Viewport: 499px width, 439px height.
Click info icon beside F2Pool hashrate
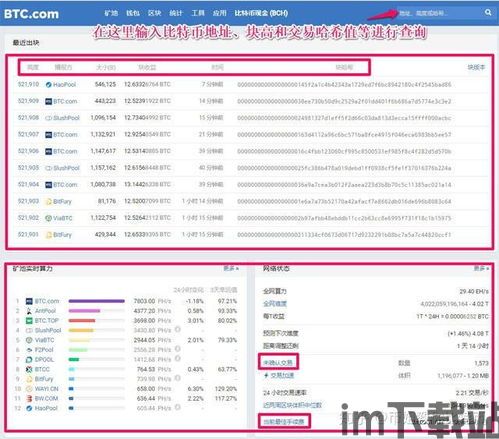coord(178,349)
